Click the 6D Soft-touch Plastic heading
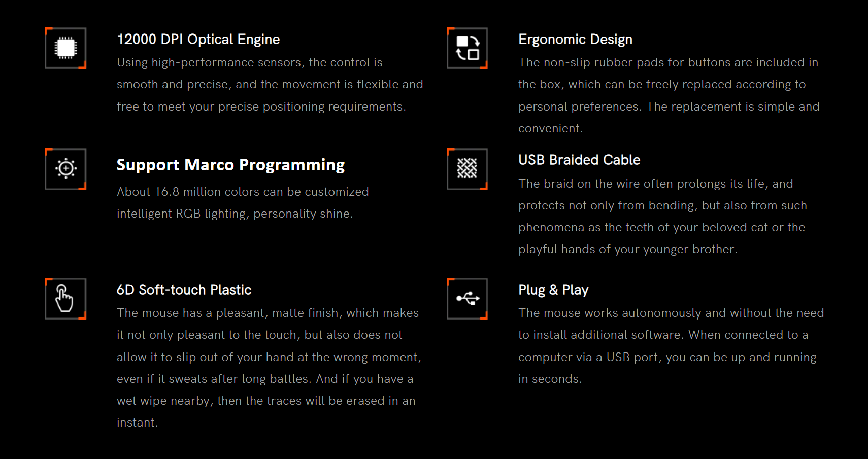This screenshot has height=459, width=868. point(184,290)
